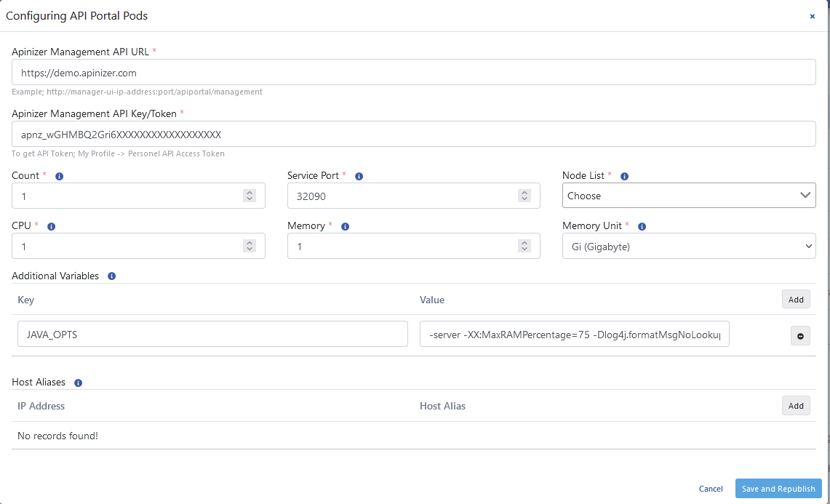Click the Additional Variables info icon
Image resolution: width=830 pixels, height=504 pixels.
click(111, 276)
